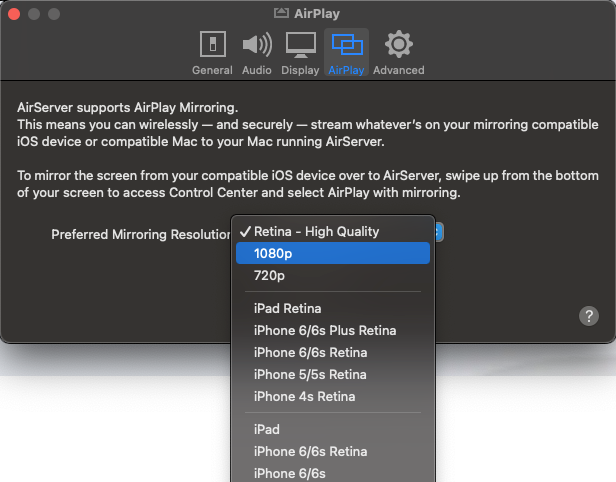Select the AirPlay toolbar icon
This screenshot has width=616, height=482.
[x=347, y=52]
